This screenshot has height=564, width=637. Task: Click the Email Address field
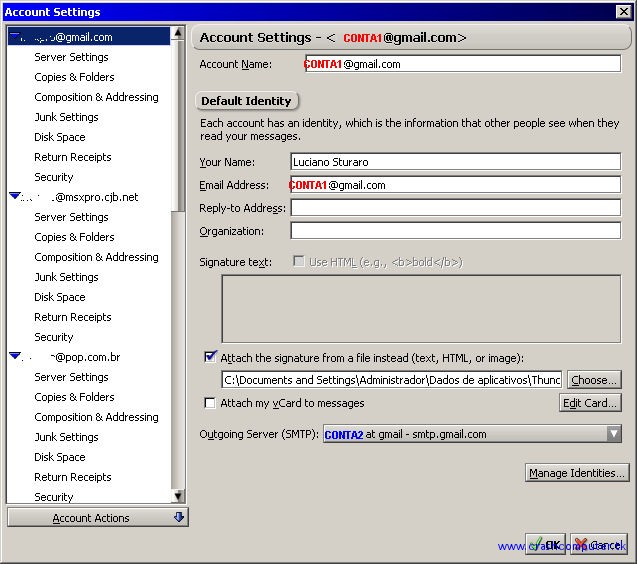point(455,185)
